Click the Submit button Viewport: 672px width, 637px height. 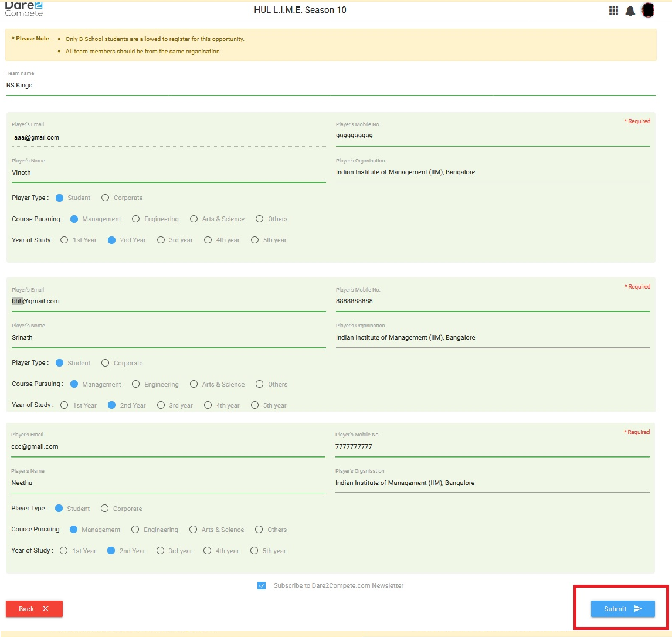(x=623, y=609)
